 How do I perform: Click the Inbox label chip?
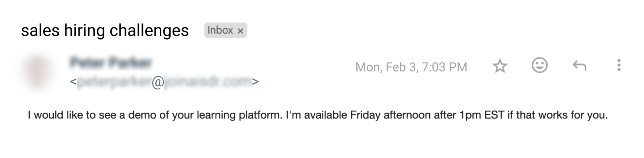click(x=220, y=31)
